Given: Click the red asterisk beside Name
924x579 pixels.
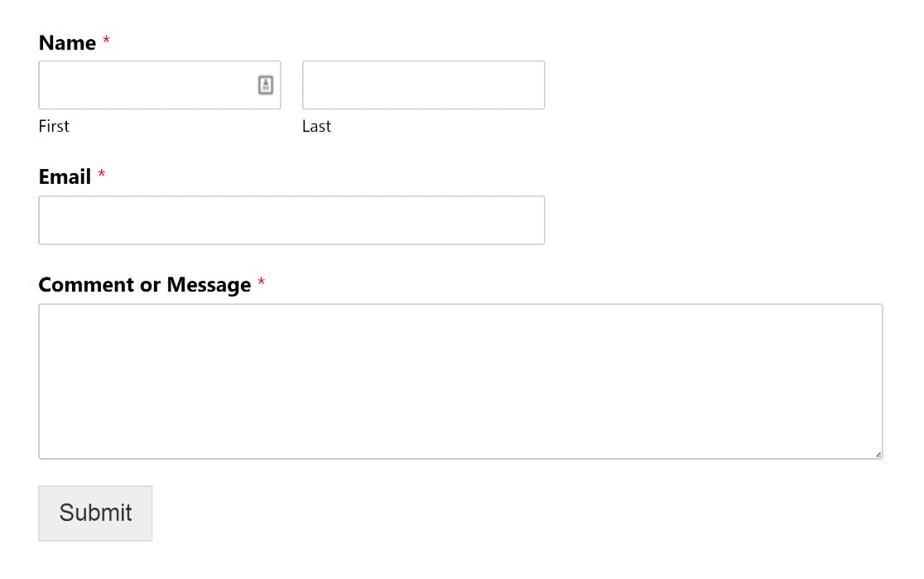Looking at the screenshot, I should click(x=106, y=40).
